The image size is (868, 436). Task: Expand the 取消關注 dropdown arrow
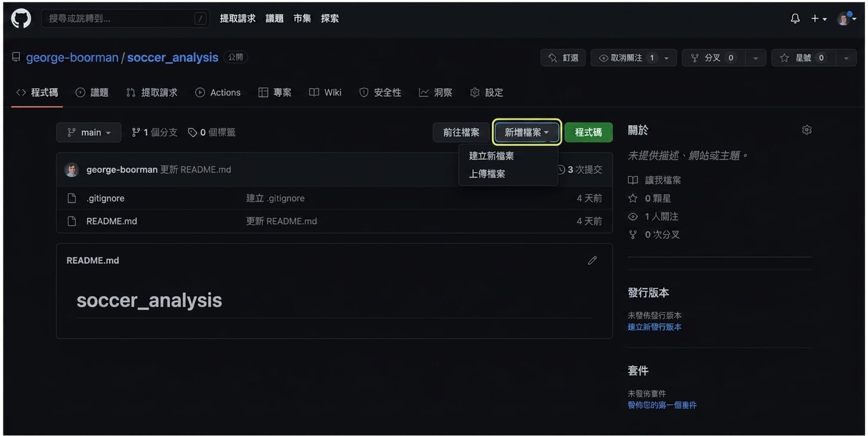pos(666,58)
